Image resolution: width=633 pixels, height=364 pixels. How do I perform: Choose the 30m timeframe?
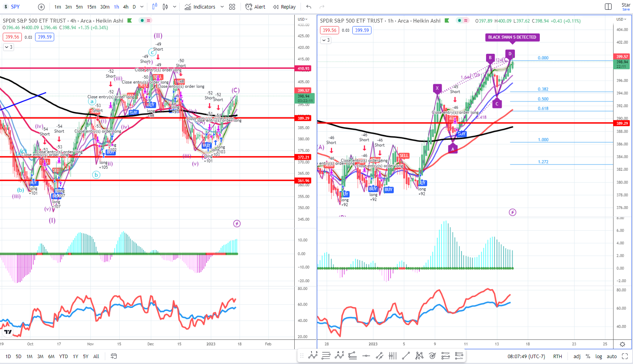click(x=105, y=7)
